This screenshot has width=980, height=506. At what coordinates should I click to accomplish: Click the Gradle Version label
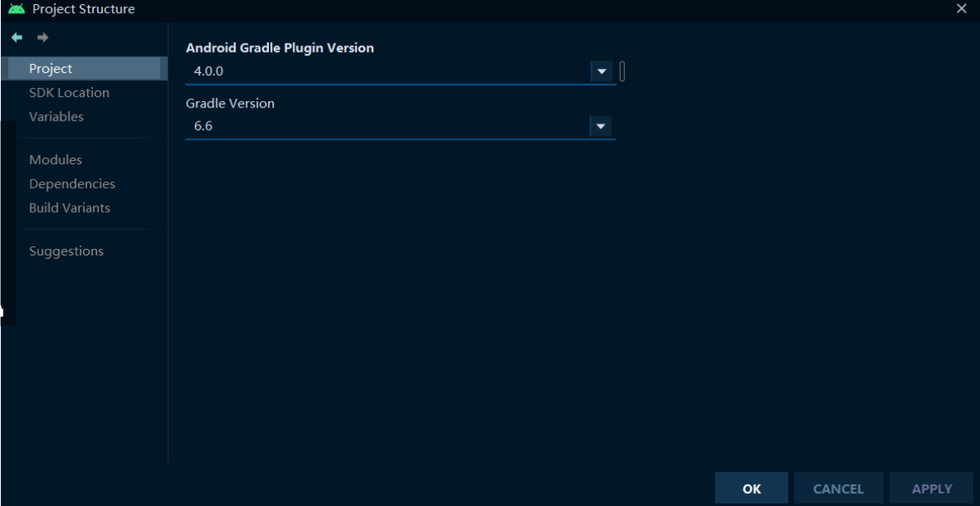click(230, 103)
